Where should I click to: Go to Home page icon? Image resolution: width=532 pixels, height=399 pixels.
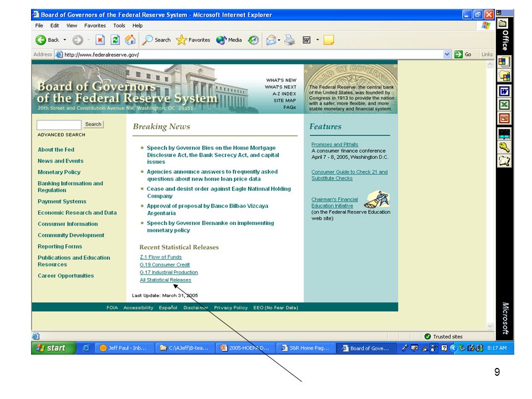coord(130,40)
